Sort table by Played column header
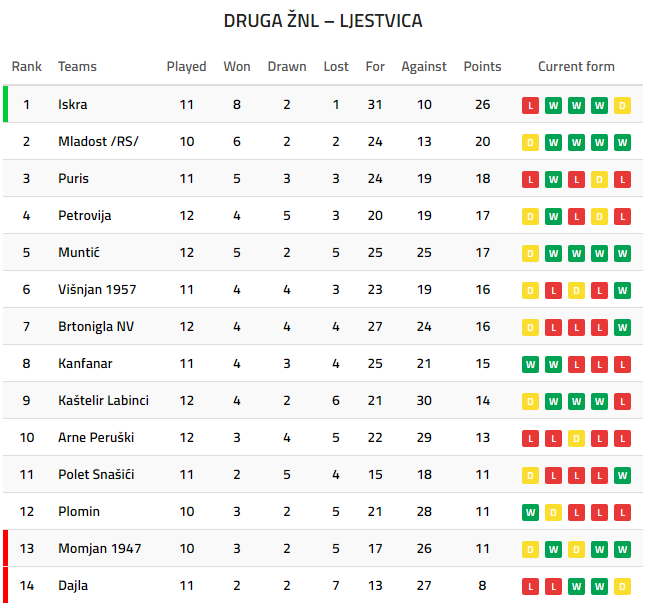This screenshot has width=648, height=611. coord(186,67)
